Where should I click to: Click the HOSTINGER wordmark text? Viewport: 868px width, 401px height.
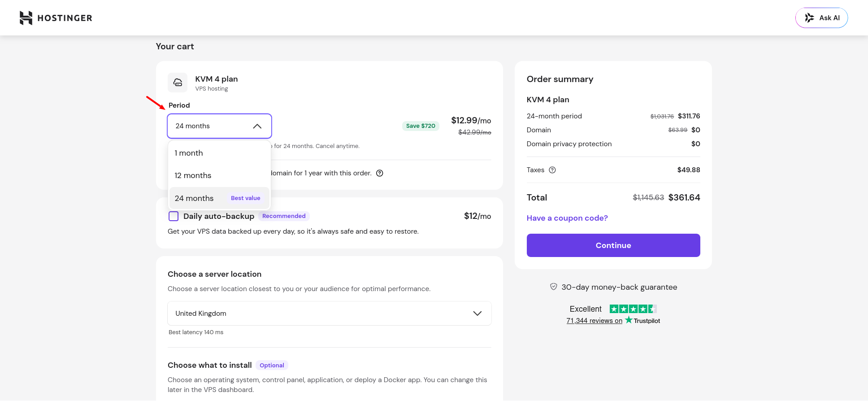coord(65,18)
